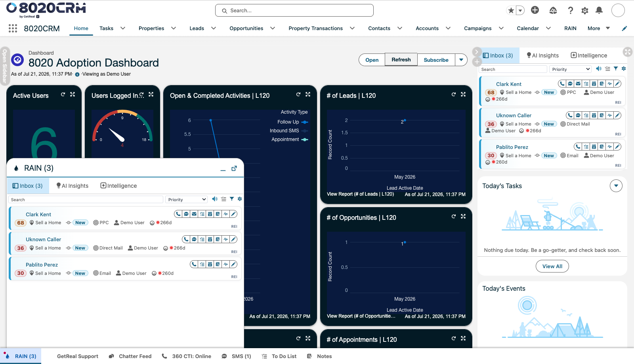Viewport: 634px width, 364px height.
Task: Collapse right sidebar with arrow toggle
Action: (477, 52)
